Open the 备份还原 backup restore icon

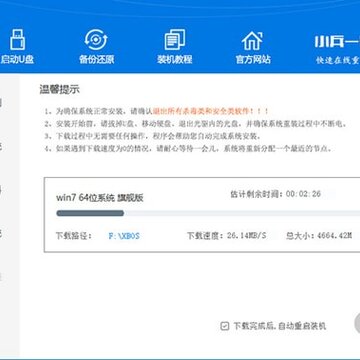[96, 40]
